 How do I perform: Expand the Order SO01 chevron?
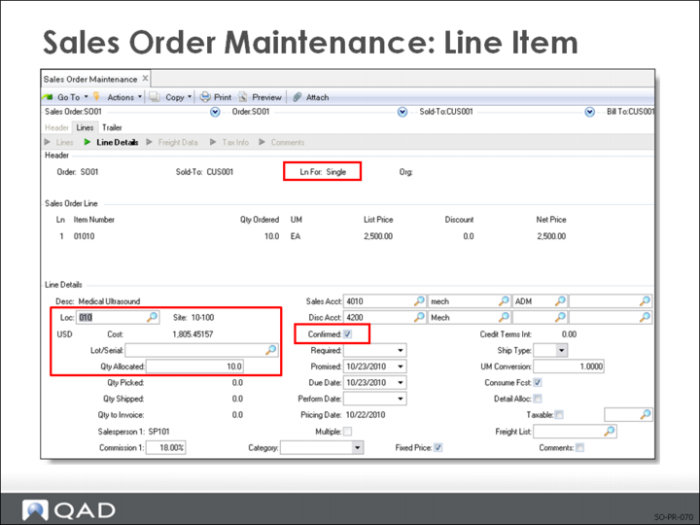402,112
